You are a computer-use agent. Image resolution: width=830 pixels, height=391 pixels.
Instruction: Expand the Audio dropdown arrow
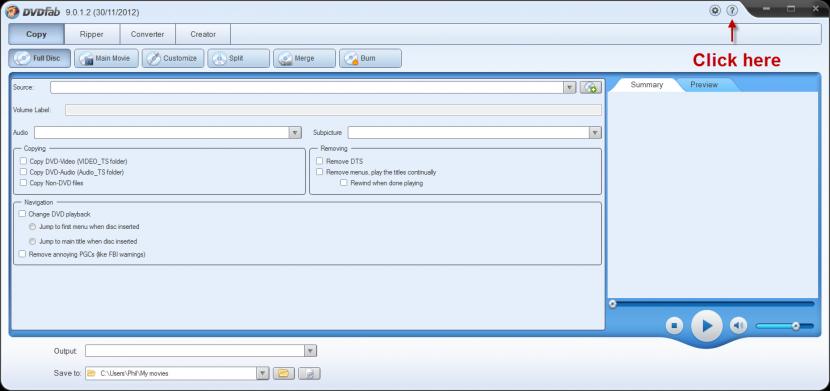[295, 133]
